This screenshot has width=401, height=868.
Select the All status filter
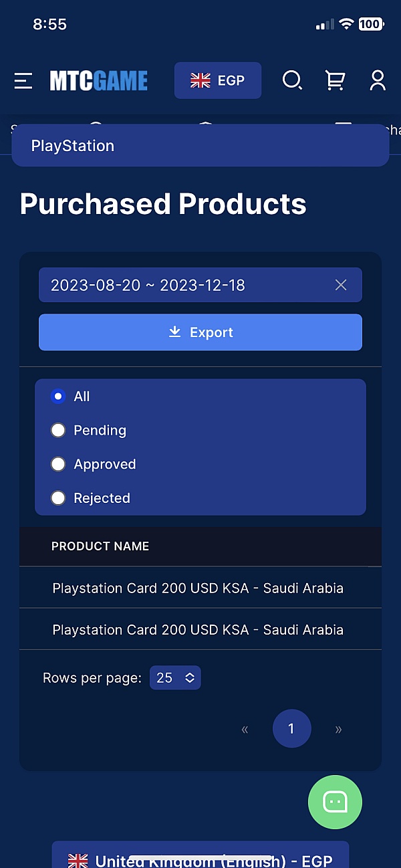point(59,397)
